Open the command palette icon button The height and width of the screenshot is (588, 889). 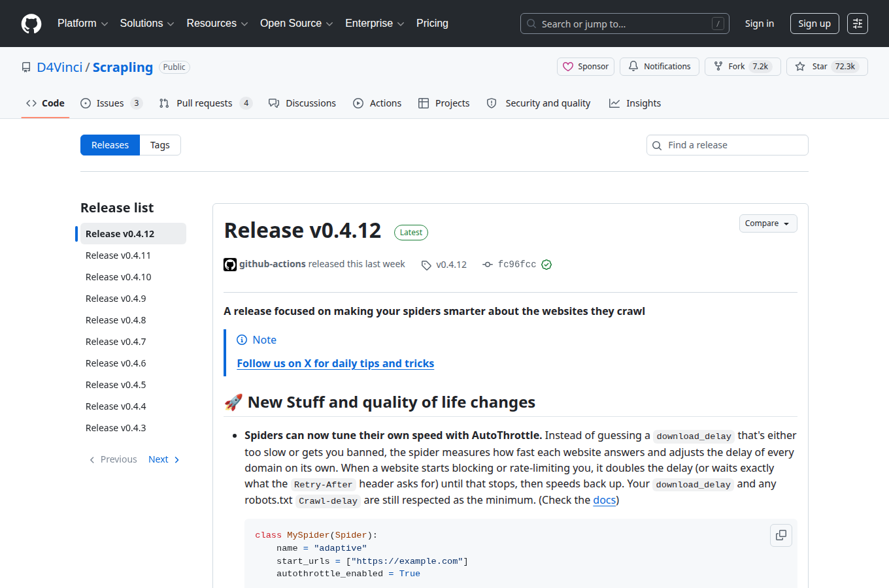click(858, 24)
